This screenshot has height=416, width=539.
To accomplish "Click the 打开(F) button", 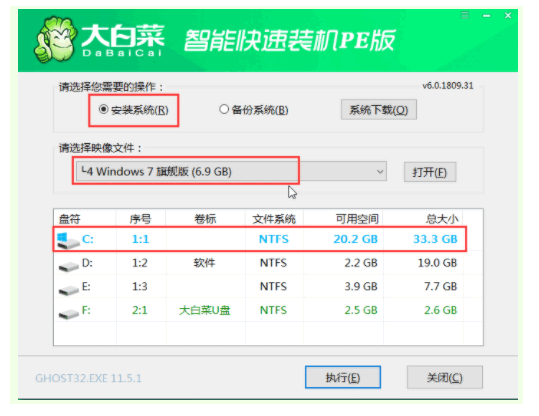I will 430,172.
